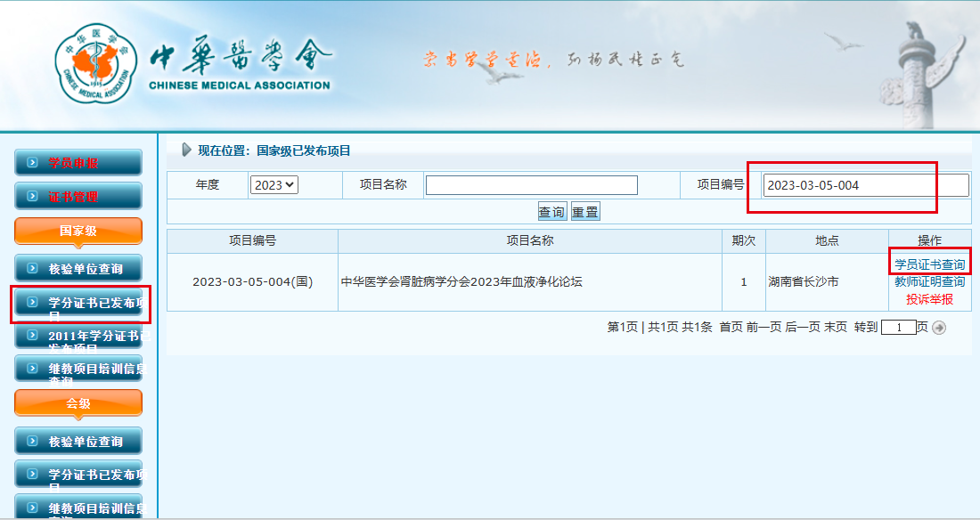Open the 教师证明查询 link
Screen dimensions: 980x520
tap(929, 282)
